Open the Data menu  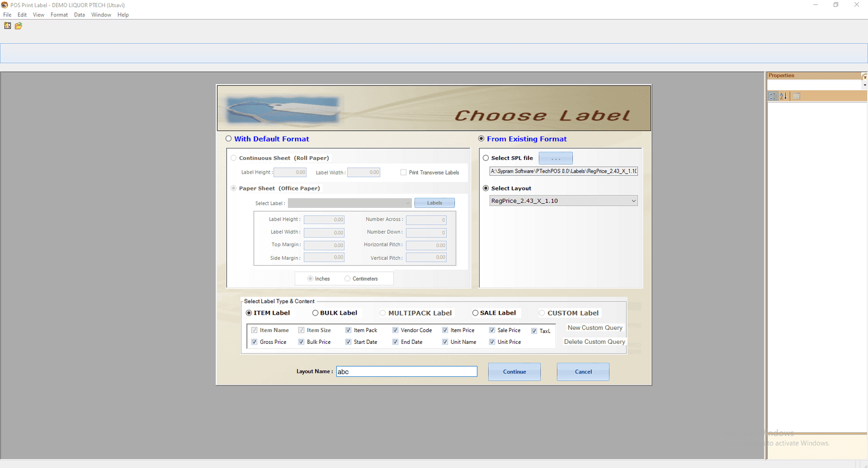(80, 15)
